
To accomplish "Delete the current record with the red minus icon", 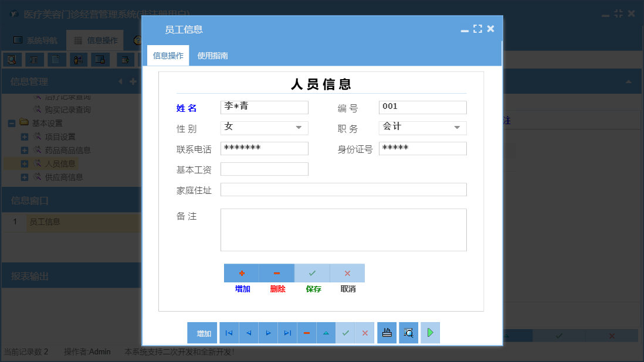I will point(307,332).
